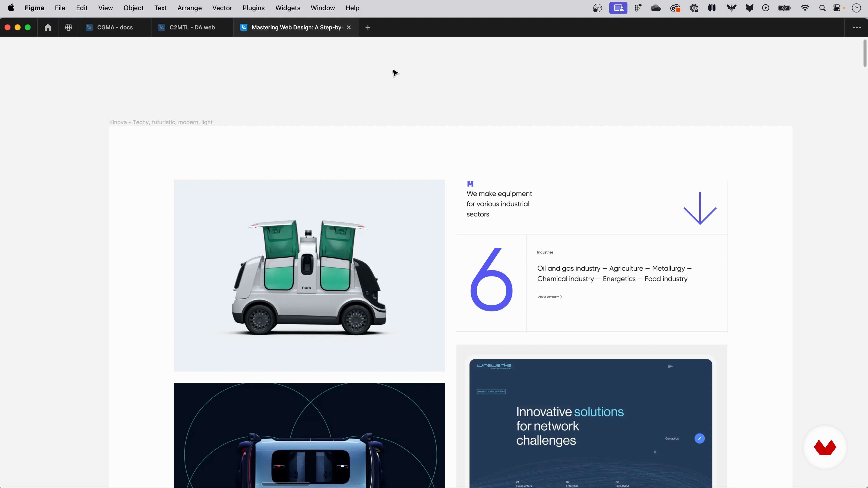The width and height of the screenshot is (868, 488).
Task: Switch to CGMA - docs tab
Action: click(115, 27)
